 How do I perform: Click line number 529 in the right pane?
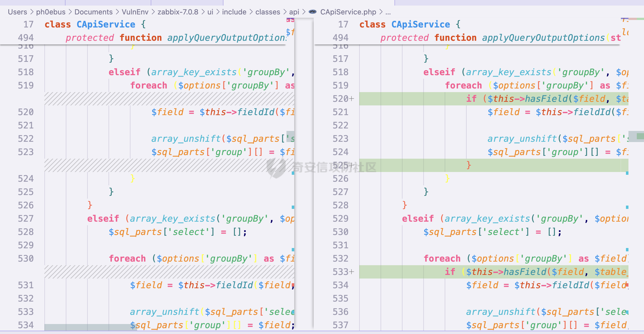[340, 219]
